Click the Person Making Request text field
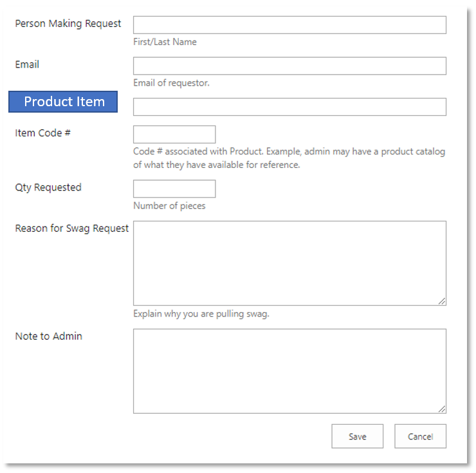 point(289,25)
